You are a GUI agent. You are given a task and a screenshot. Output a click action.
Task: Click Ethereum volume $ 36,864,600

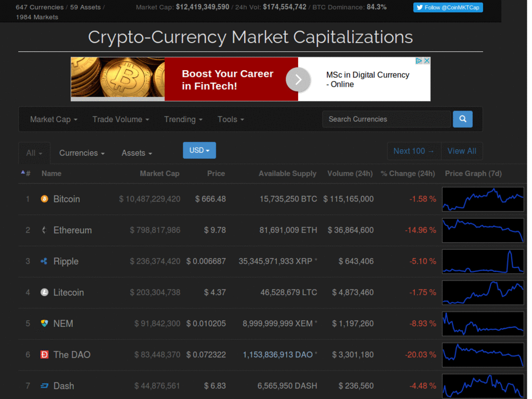point(351,230)
